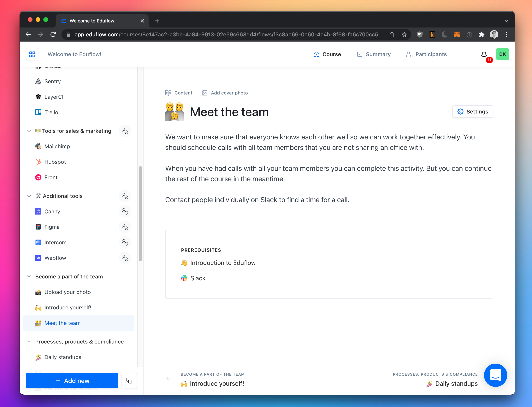The image size is (532, 407).
Task: Toggle participant visibility for Intercom
Action: tap(125, 242)
